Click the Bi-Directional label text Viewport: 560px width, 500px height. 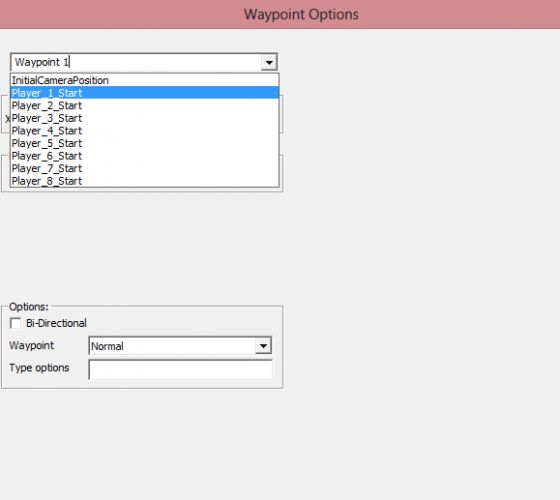[x=56, y=323]
